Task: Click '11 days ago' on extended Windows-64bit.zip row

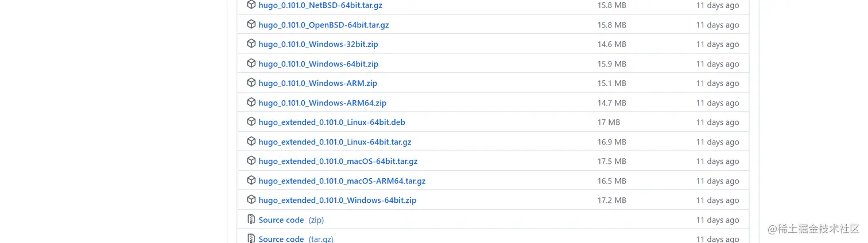Action: click(718, 200)
